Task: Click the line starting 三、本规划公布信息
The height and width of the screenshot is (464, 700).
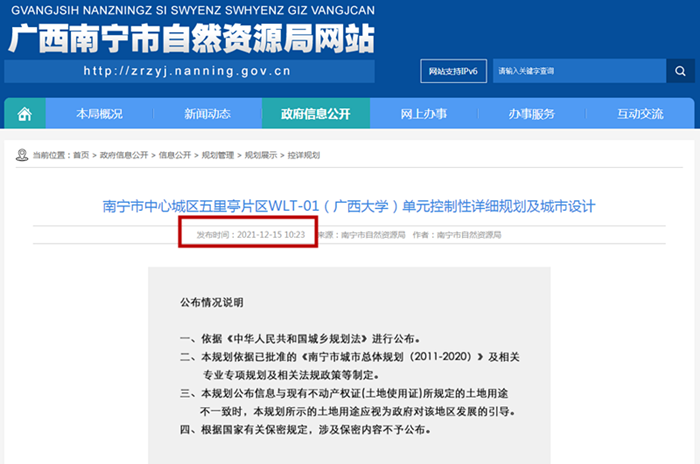Action: pos(344,393)
